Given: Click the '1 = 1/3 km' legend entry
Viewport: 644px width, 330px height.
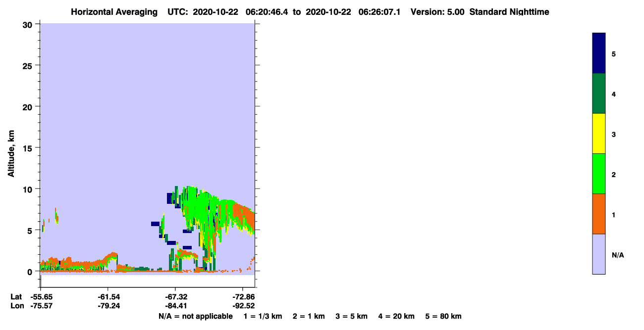Looking at the screenshot, I should point(264,316).
